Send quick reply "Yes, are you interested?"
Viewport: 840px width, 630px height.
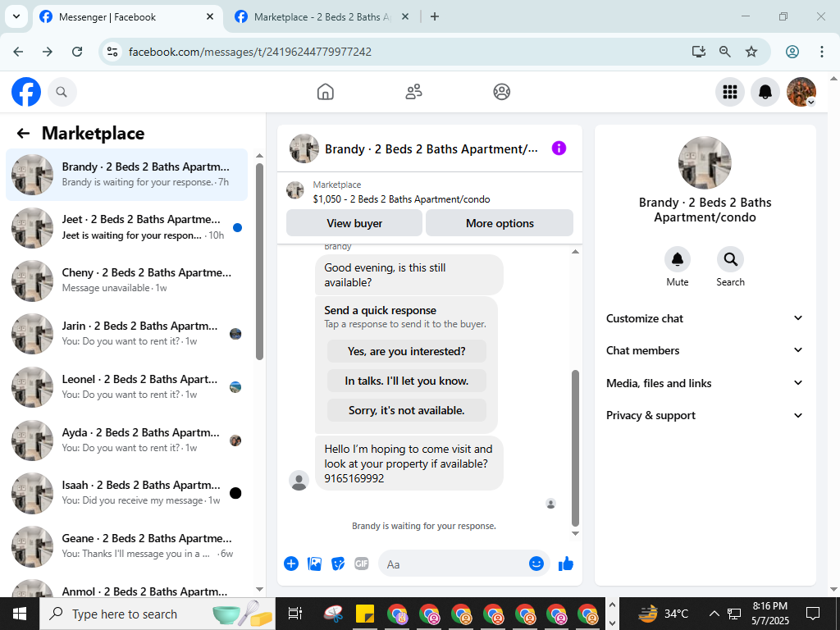pyautogui.click(x=407, y=351)
